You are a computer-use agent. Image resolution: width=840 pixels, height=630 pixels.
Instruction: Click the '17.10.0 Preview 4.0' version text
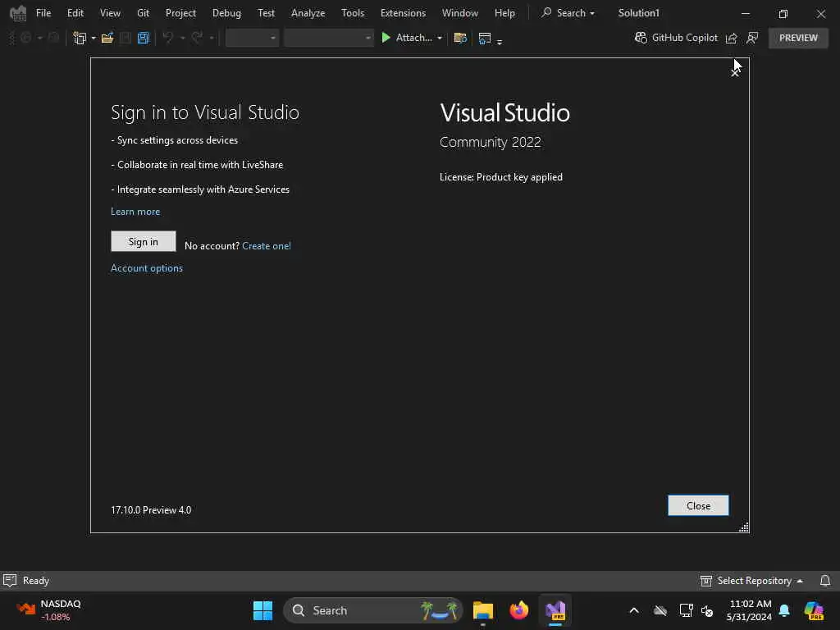click(x=151, y=510)
